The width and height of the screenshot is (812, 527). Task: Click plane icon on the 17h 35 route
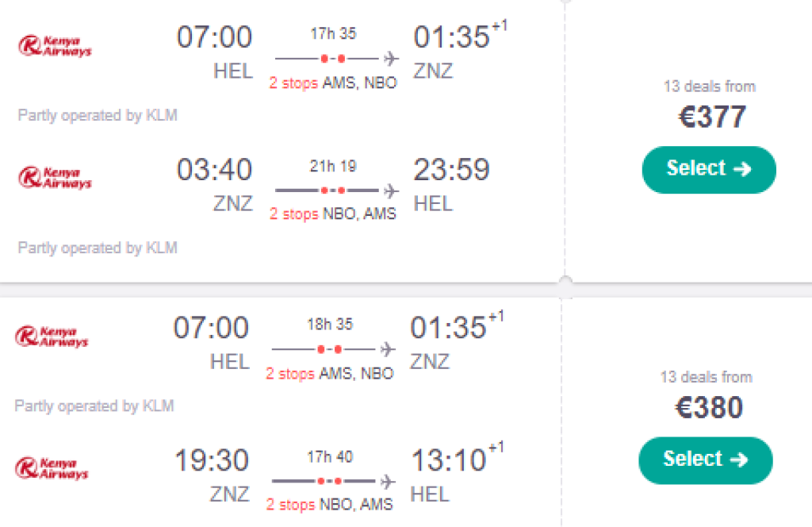(x=390, y=59)
